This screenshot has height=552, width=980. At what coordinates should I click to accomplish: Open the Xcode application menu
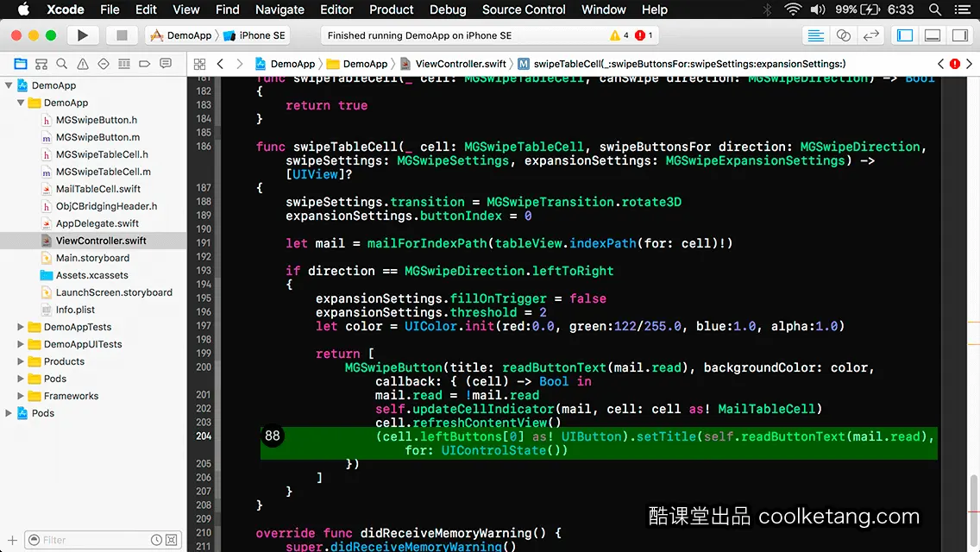tap(65, 9)
